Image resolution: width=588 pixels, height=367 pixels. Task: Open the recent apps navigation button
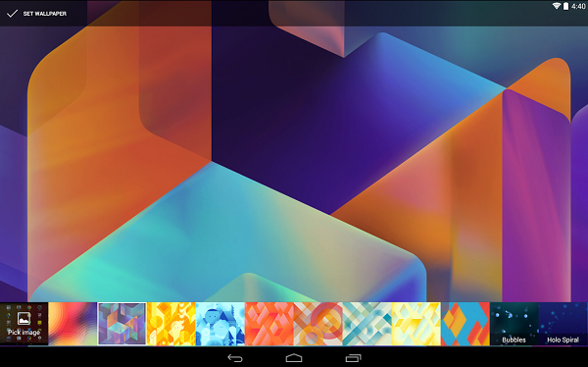tap(353, 358)
